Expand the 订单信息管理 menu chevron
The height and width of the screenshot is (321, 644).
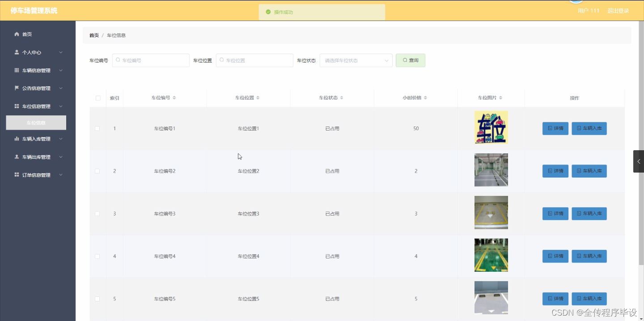[61, 175]
